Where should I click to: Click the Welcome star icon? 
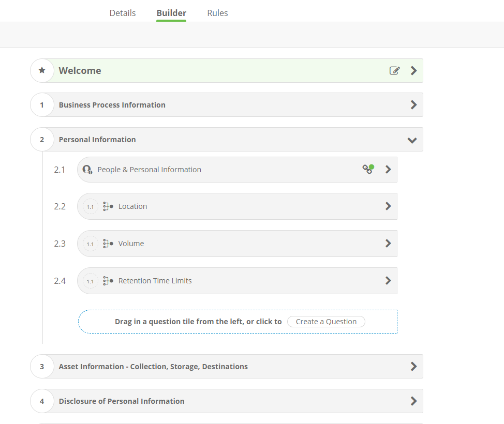pos(42,70)
